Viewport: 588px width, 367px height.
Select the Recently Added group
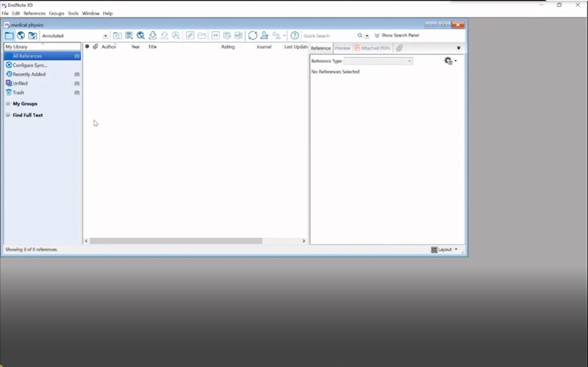(42, 74)
